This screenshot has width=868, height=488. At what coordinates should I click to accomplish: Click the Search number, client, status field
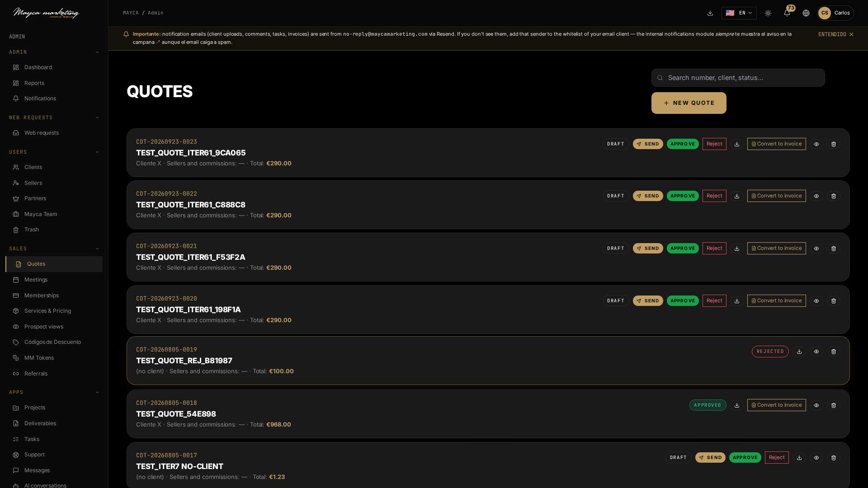[738, 78]
